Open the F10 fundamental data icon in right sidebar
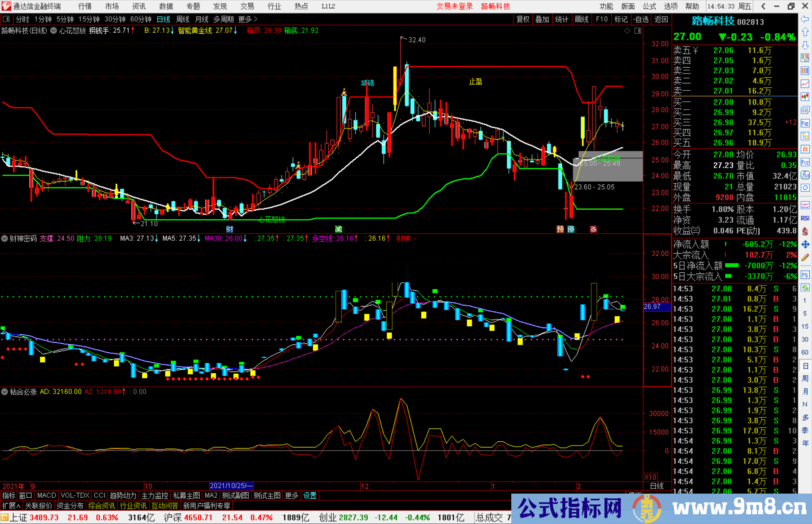812x524 pixels. point(805,124)
